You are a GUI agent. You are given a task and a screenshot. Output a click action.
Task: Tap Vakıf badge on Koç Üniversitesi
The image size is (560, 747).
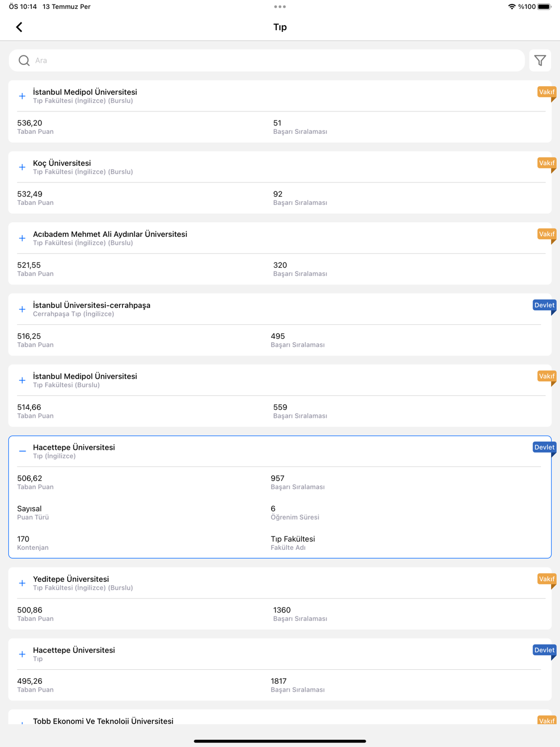tap(547, 164)
